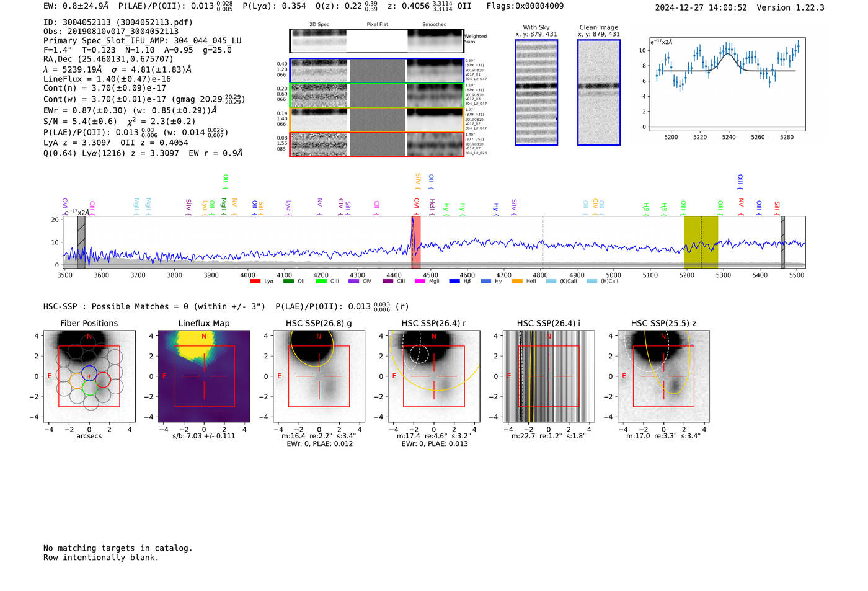
Task: Select the RA,Dec coordinates text
Action: coord(108,60)
